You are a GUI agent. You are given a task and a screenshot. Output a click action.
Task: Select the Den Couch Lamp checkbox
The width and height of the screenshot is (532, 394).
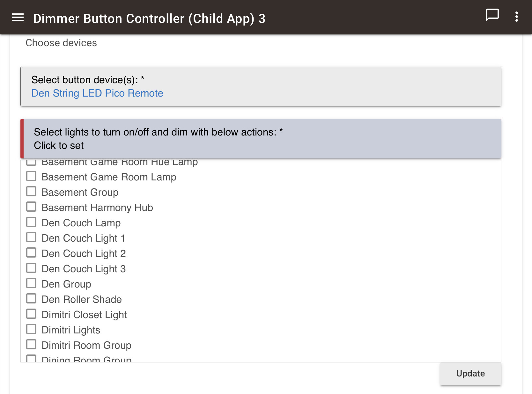[31, 222]
